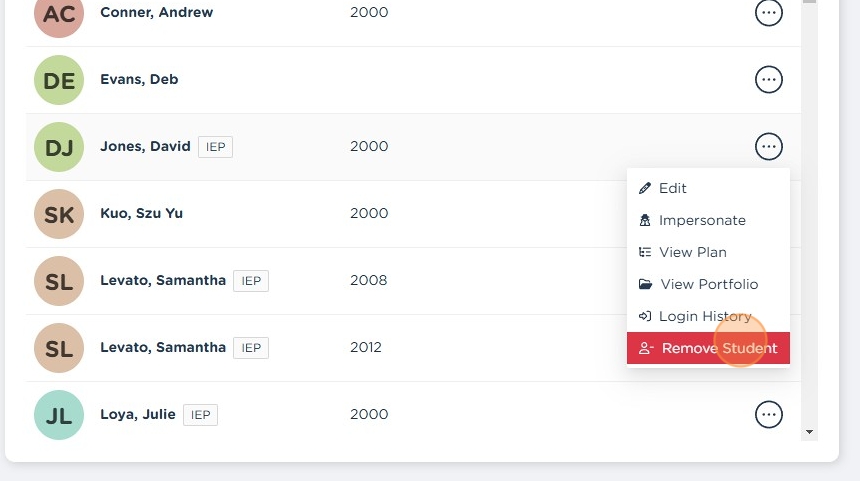Open the Kuo, Szu Yu student record
This screenshot has width=860, height=481.
pos(141,213)
